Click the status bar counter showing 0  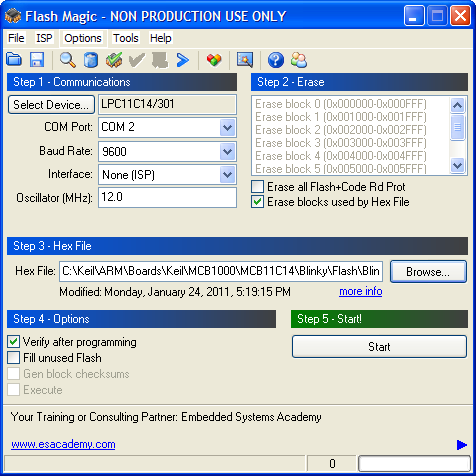pyautogui.click(x=332, y=464)
